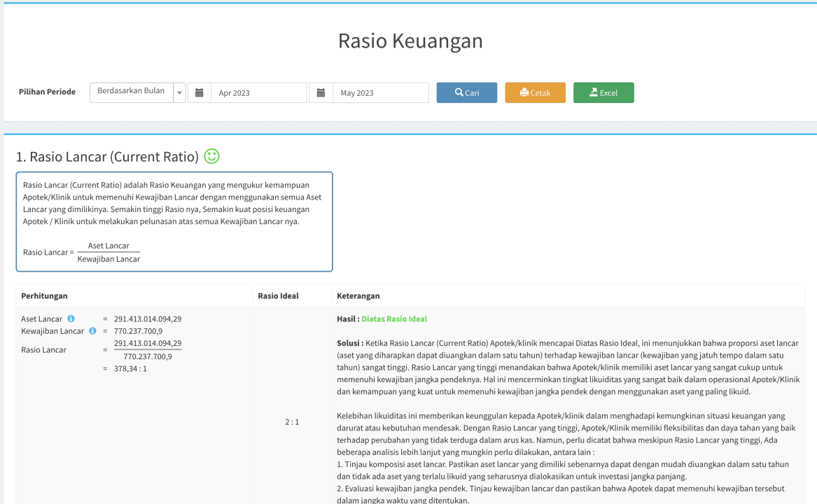The height and width of the screenshot is (504, 817).
Task: Click the 2 : 1 ideal ratio value
Action: click(292, 422)
